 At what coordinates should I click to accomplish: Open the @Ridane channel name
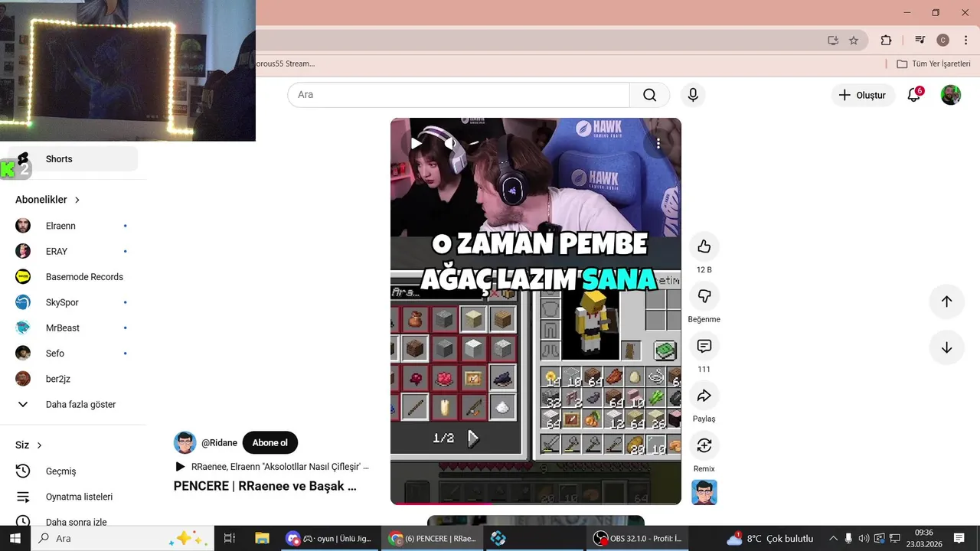click(220, 443)
